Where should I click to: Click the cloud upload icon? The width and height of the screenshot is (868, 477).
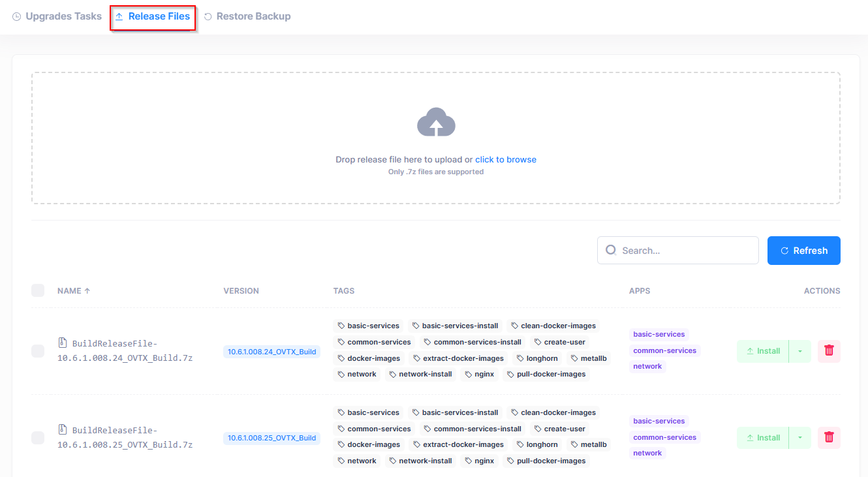tap(436, 122)
